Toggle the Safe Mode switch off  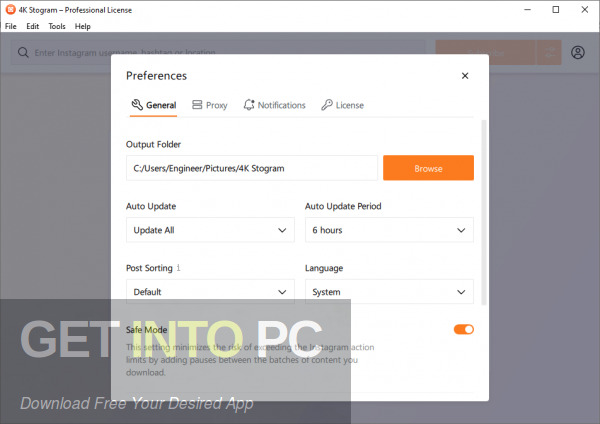click(464, 329)
